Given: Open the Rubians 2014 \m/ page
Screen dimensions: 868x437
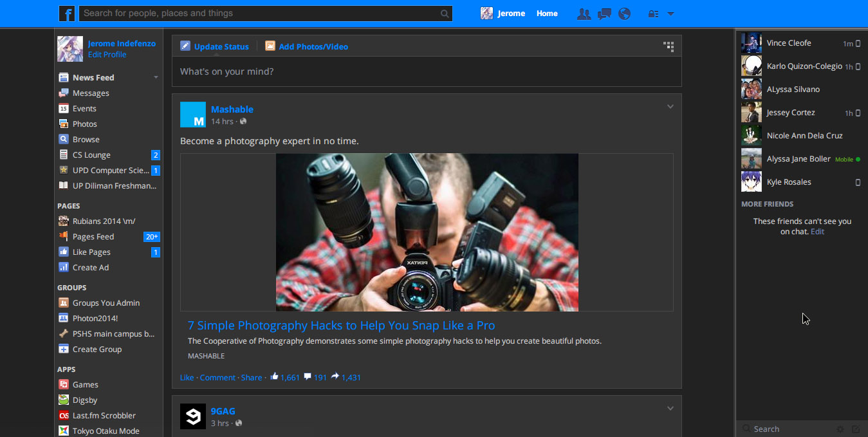Looking at the screenshot, I should click(104, 221).
